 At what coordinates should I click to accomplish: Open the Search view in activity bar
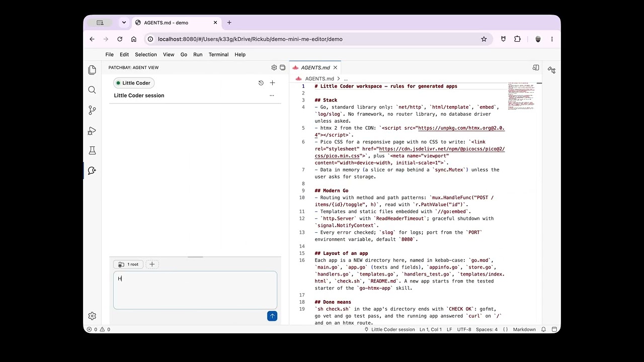92,90
